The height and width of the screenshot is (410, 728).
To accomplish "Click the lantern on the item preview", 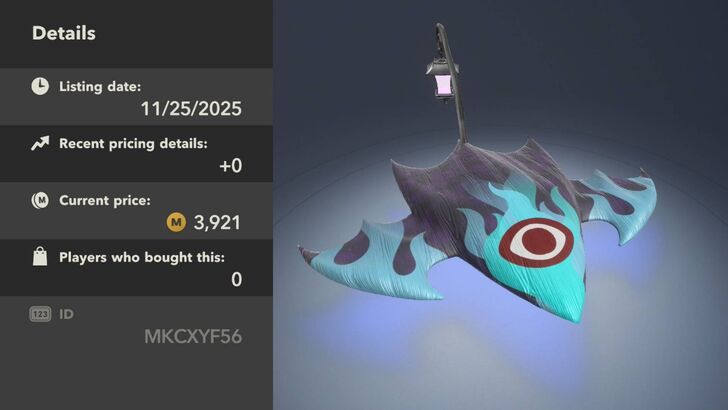I will [x=443, y=80].
